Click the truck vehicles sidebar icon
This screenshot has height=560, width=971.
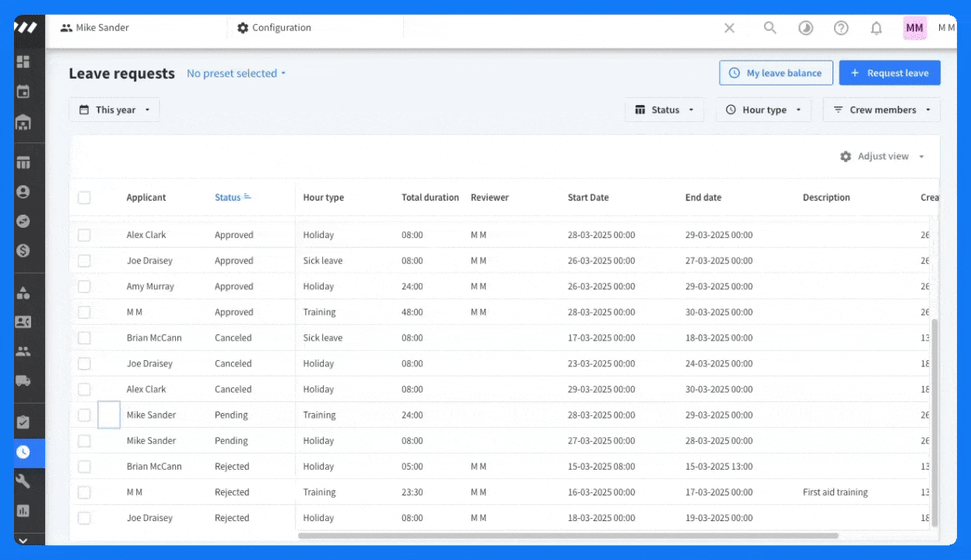(x=23, y=380)
